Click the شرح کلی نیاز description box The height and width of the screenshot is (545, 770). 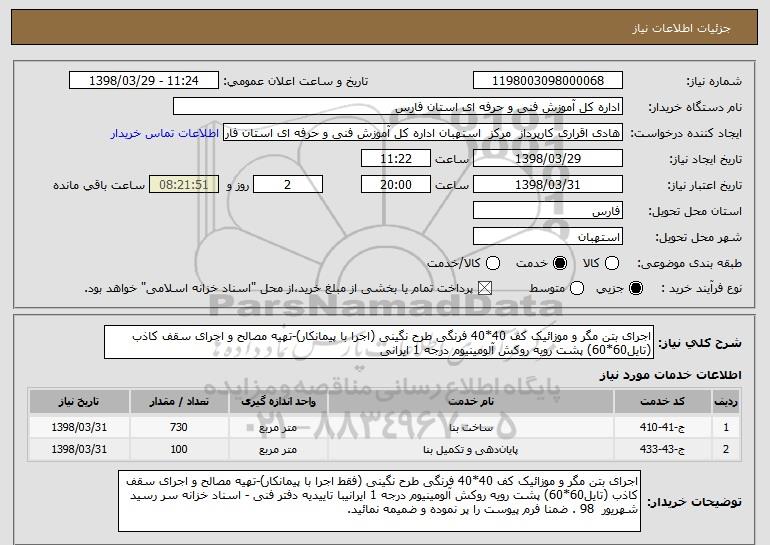click(x=379, y=342)
